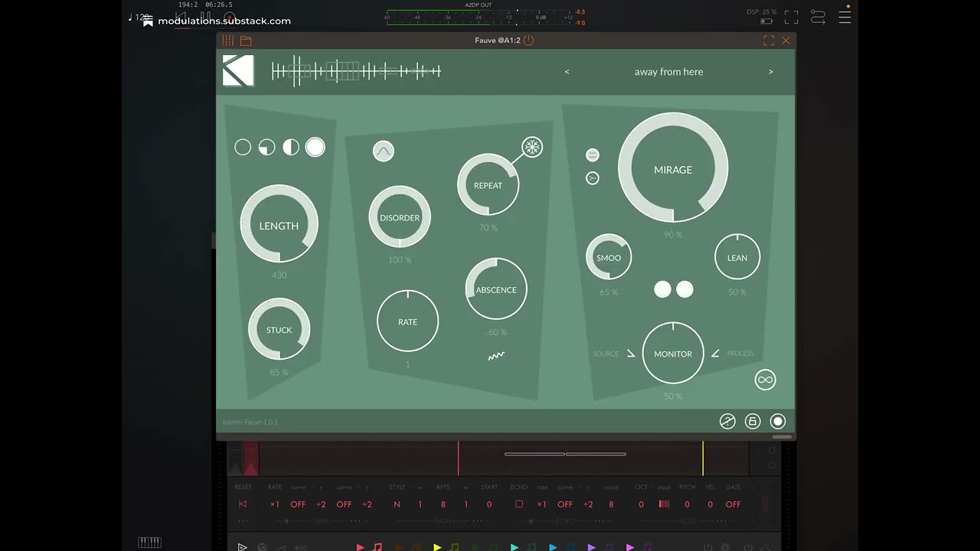Open the STYLE N value dropdown
This screenshot has width=980, height=551.
(397, 504)
